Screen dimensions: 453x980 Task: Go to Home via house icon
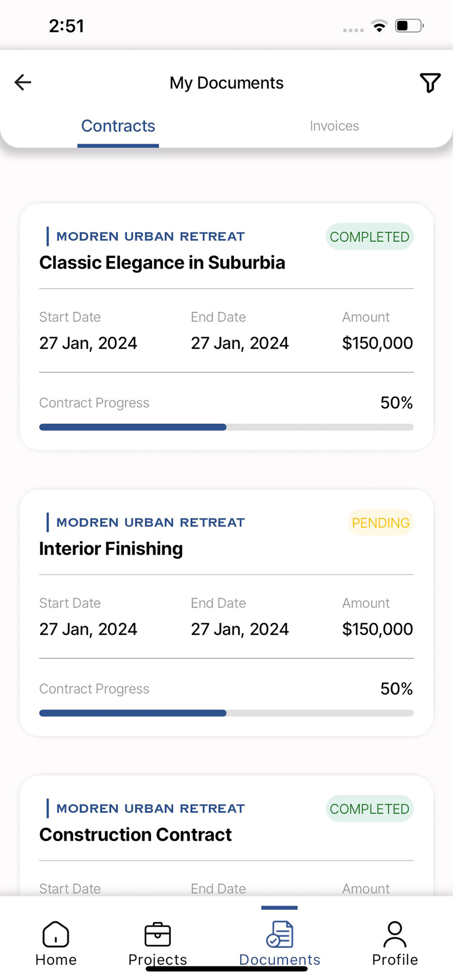56,934
